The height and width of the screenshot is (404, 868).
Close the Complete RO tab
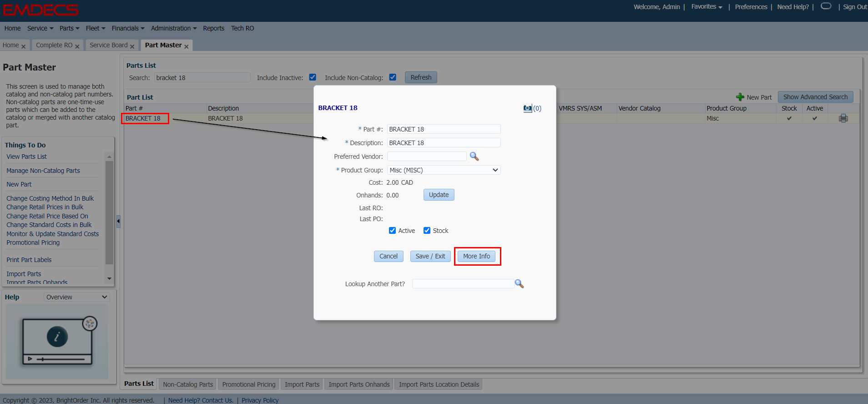77,46
